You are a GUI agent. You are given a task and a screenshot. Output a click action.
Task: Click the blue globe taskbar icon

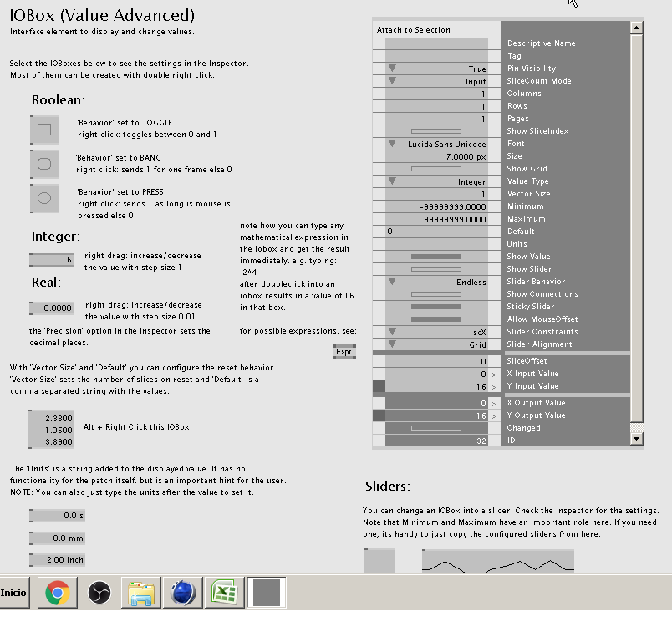(x=183, y=593)
